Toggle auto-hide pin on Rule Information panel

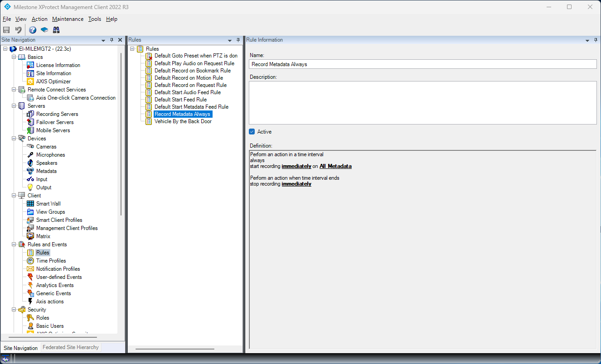click(595, 40)
